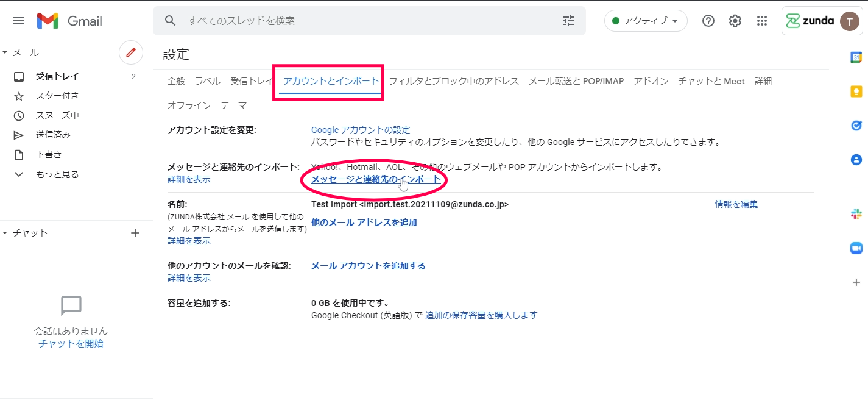Image resolution: width=868 pixels, height=403 pixels.
Task: Click the Gmail logo
Action: click(x=69, y=21)
